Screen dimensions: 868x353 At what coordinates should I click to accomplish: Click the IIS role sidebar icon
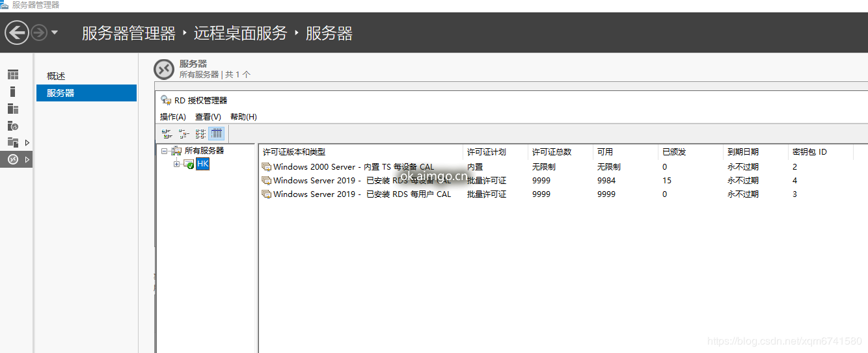[x=13, y=125]
